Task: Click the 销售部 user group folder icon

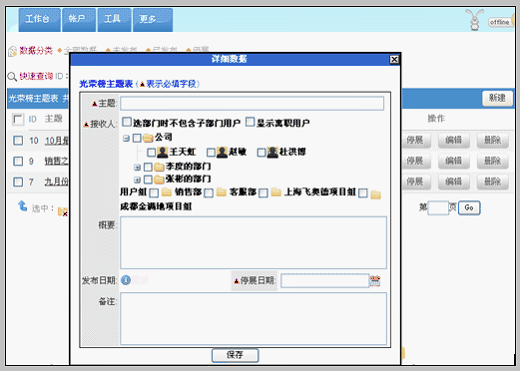Action: tap(166, 192)
